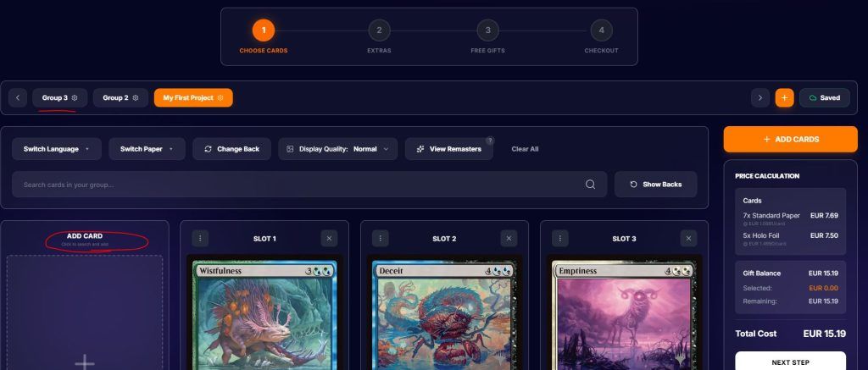This screenshot has height=370, width=868.
Task: Click the View Remasters button
Action: (x=449, y=149)
